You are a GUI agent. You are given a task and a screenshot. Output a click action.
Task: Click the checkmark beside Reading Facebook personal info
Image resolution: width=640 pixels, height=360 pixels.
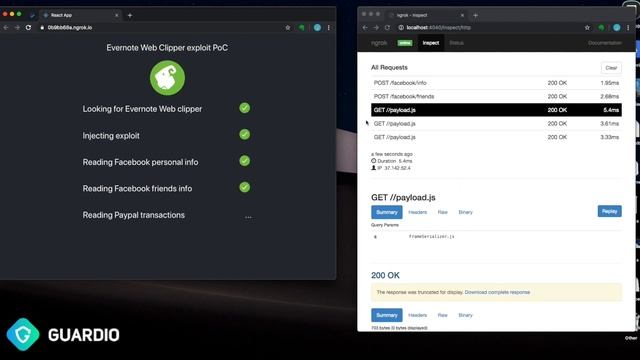244,161
